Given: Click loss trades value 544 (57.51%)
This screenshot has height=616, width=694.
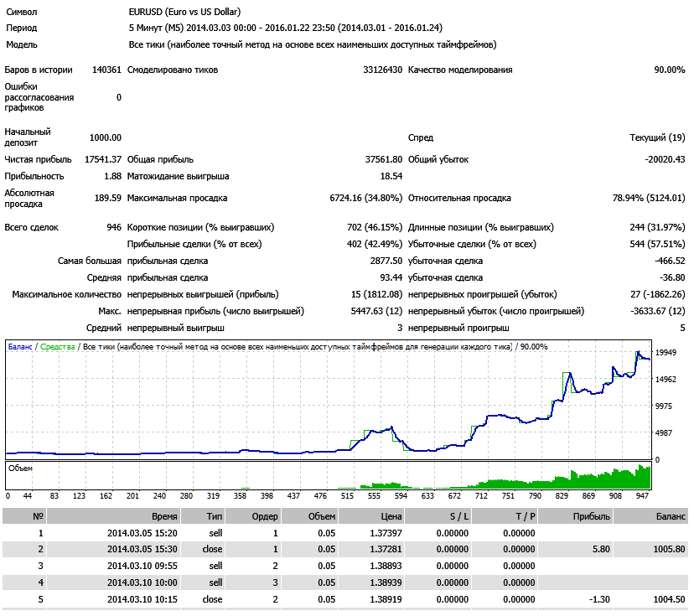Looking at the screenshot, I should click(x=657, y=244).
